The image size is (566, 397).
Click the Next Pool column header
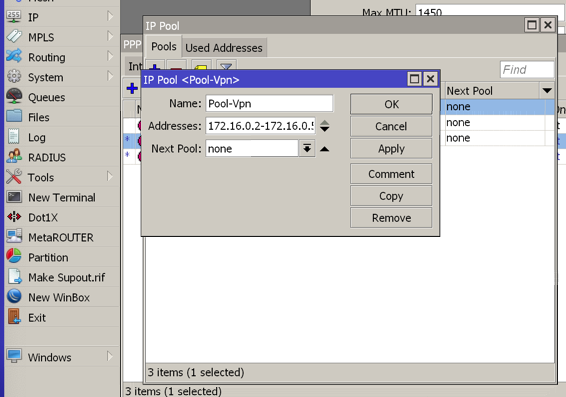[493, 91]
